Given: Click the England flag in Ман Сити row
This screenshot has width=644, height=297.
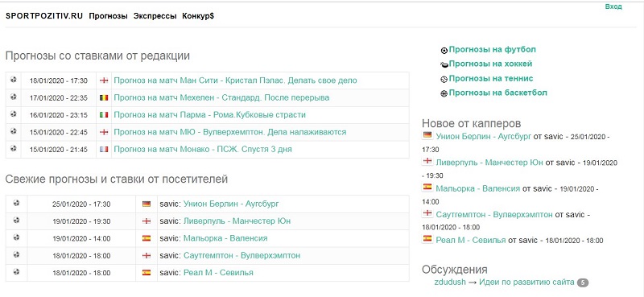Looking at the screenshot, I should pyautogui.click(x=104, y=80).
